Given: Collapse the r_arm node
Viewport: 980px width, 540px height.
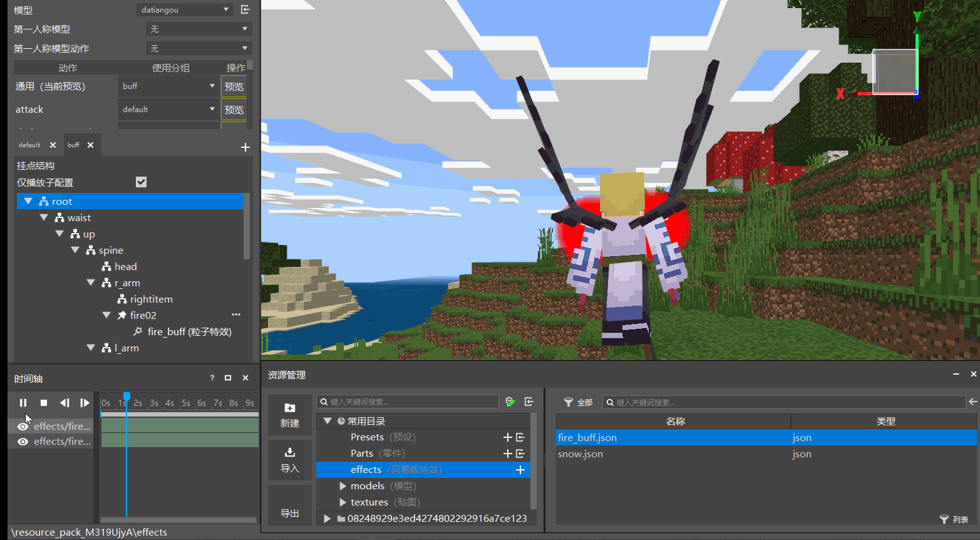Looking at the screenshot, I should click(x=91, y=283).
